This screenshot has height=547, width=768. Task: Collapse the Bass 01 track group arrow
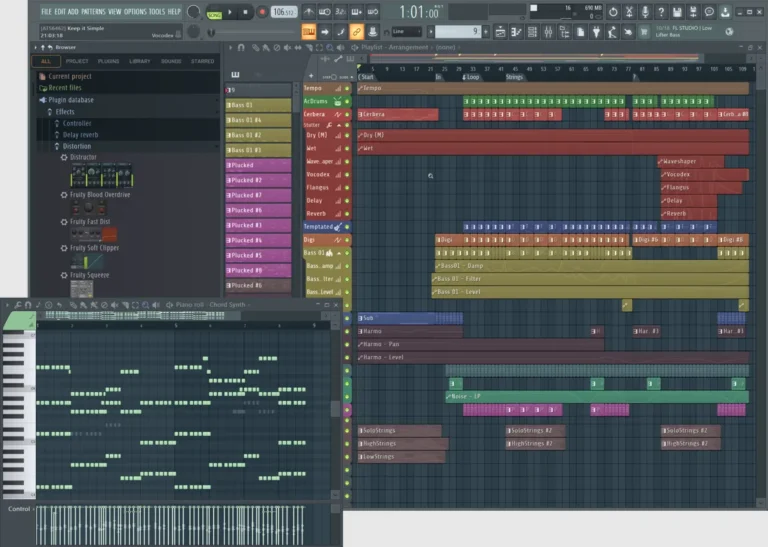click(339, 253)
